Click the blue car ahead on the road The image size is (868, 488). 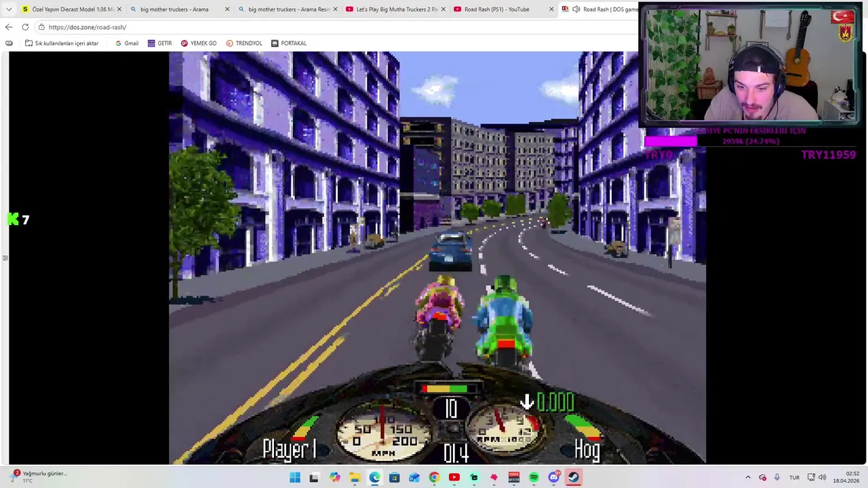tap(451, 252)
